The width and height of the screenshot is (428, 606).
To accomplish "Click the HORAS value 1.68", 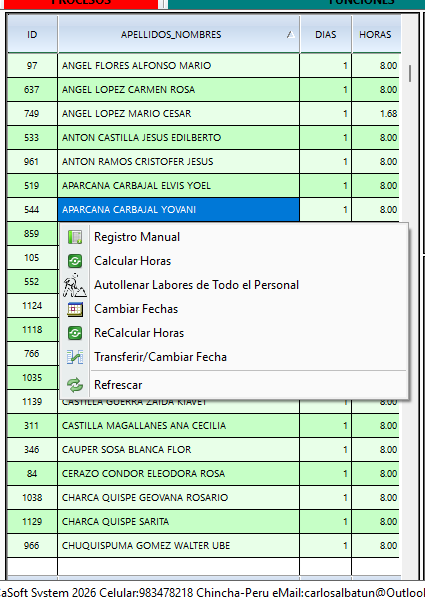I will coord(376,113).
